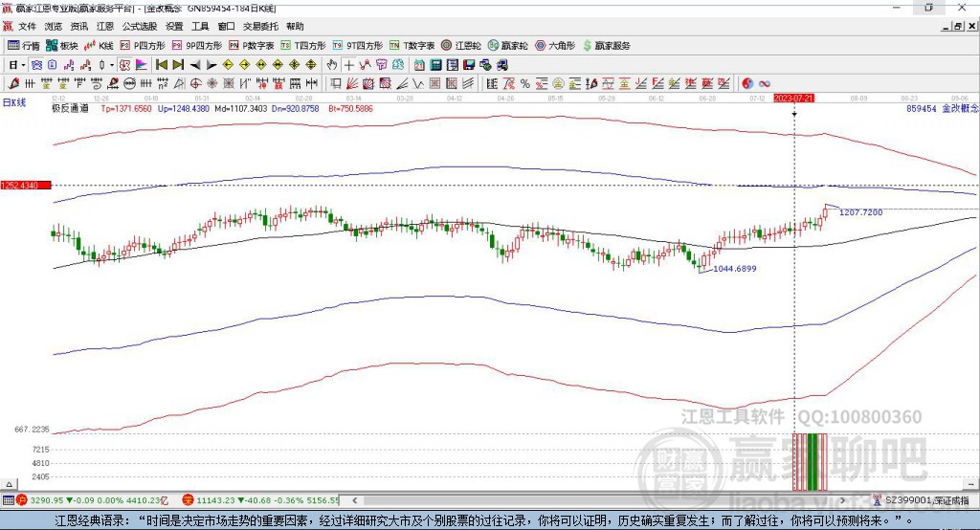The width and height of the screenshot is (980, 530).
Task: Open the 帮助 menu
Action: point(295,26)
